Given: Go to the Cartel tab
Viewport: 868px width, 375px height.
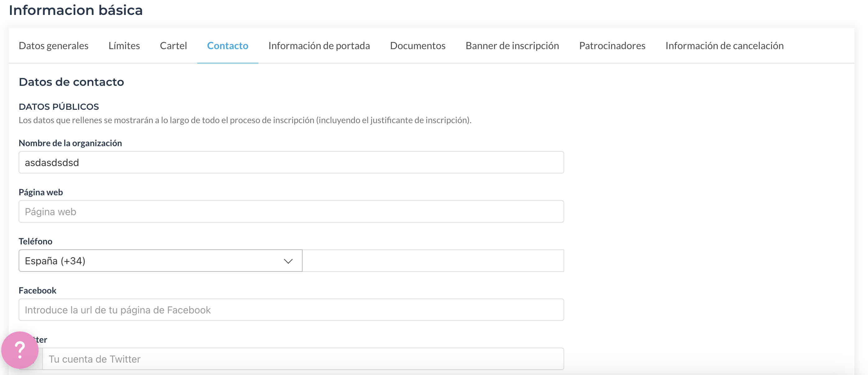Looking at the screenshot, I should [x=173, y=45].
